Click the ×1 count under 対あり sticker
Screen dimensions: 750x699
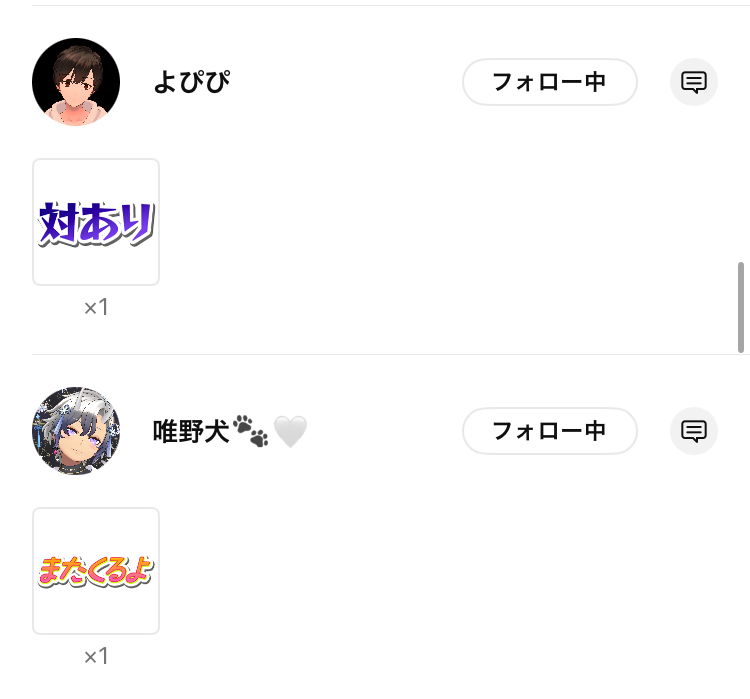click(x=96, y=307)
